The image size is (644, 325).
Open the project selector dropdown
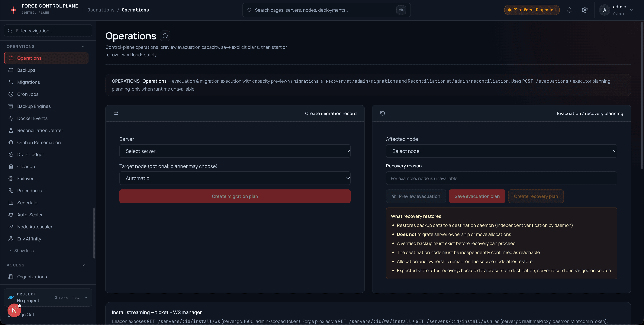tap(48, 298)
